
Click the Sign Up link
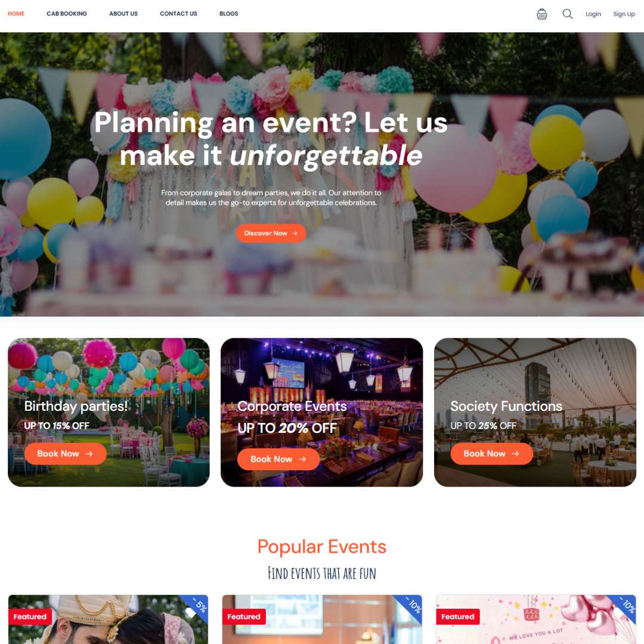(624, 14)
